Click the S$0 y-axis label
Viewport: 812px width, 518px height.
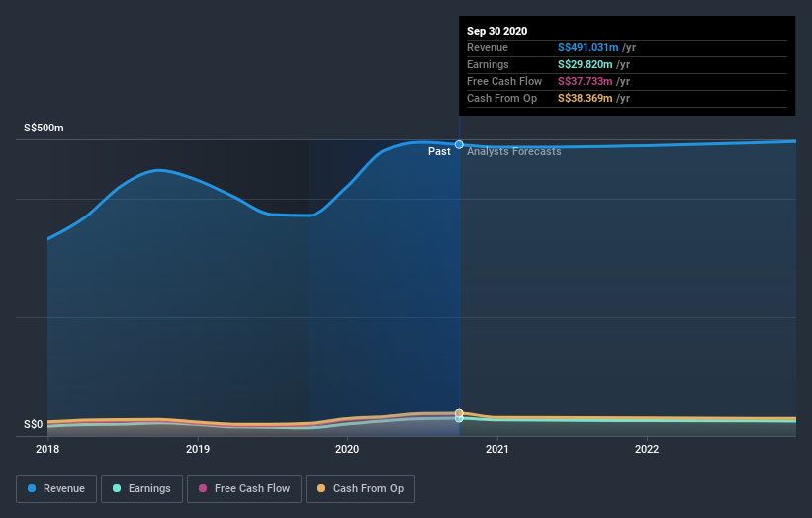click(34, 424)
